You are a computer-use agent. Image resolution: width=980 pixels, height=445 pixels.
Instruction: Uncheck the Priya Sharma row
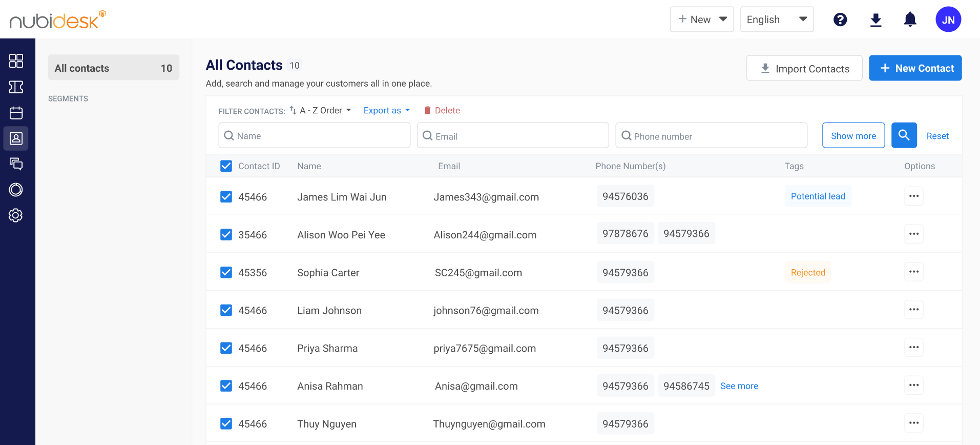226,348
